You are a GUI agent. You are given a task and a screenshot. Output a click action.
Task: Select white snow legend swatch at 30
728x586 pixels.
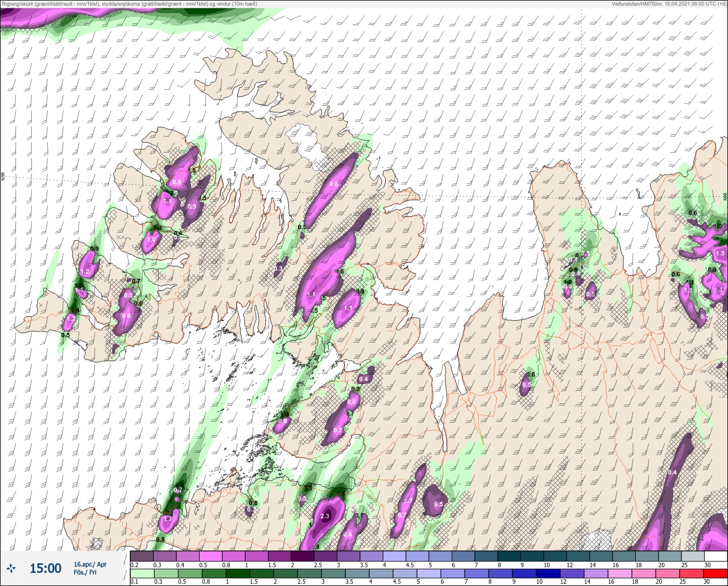715,556
